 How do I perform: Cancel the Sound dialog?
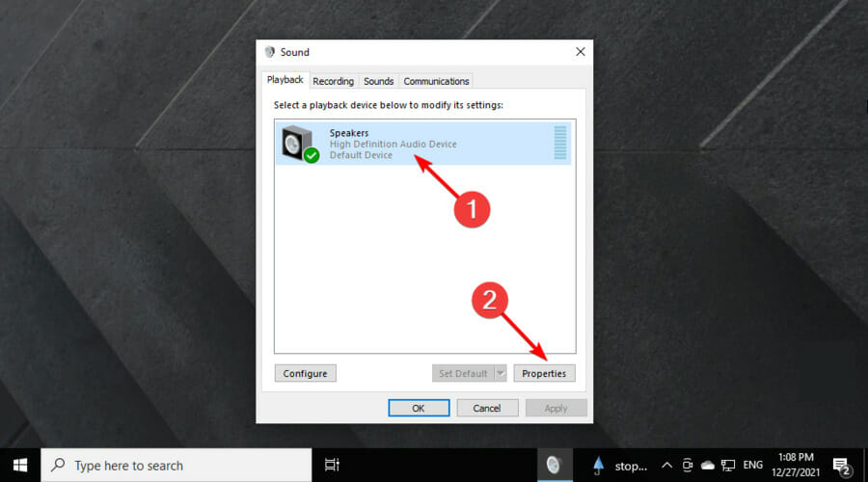487,408
